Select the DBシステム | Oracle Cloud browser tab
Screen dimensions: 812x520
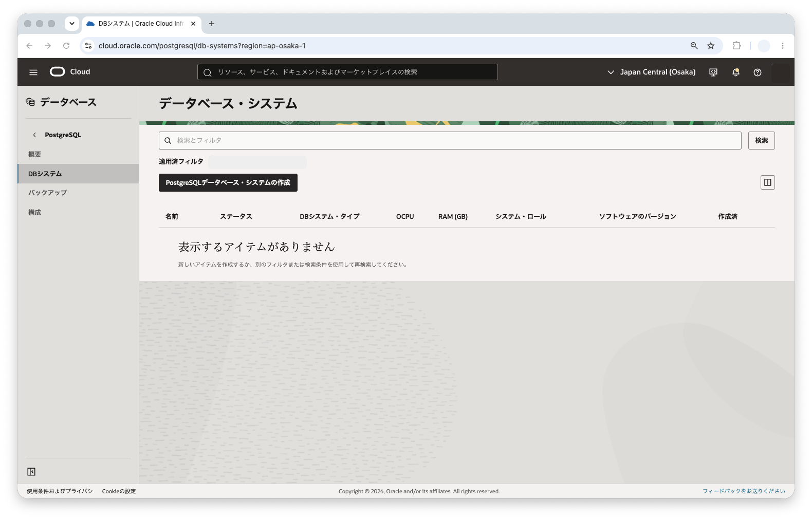click(x=141, y=24)
